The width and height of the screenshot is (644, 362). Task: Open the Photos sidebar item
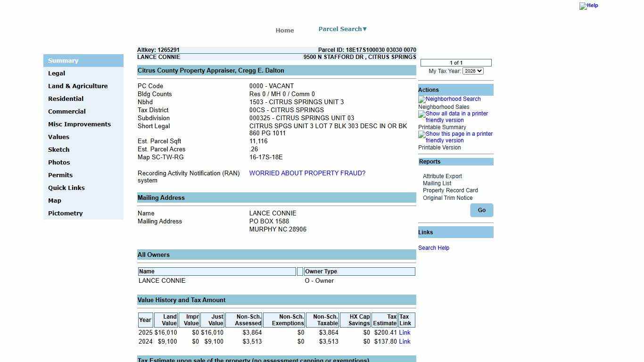pos(59,163)
